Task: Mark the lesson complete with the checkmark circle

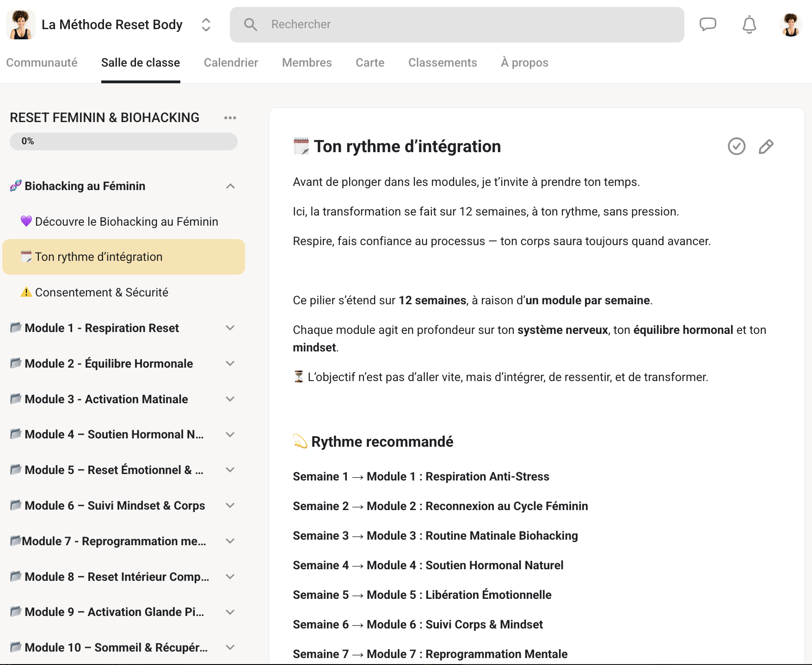Action: [x=737, y=146]
